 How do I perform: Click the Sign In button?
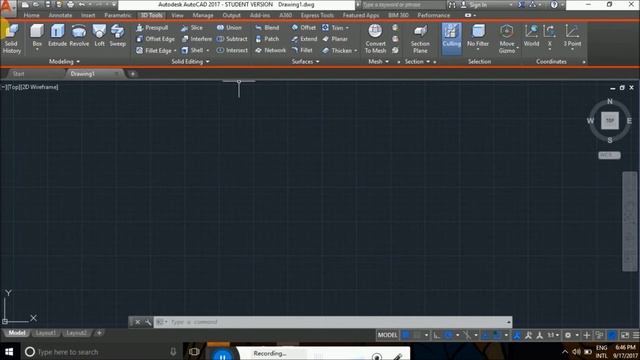click(474, 5)
